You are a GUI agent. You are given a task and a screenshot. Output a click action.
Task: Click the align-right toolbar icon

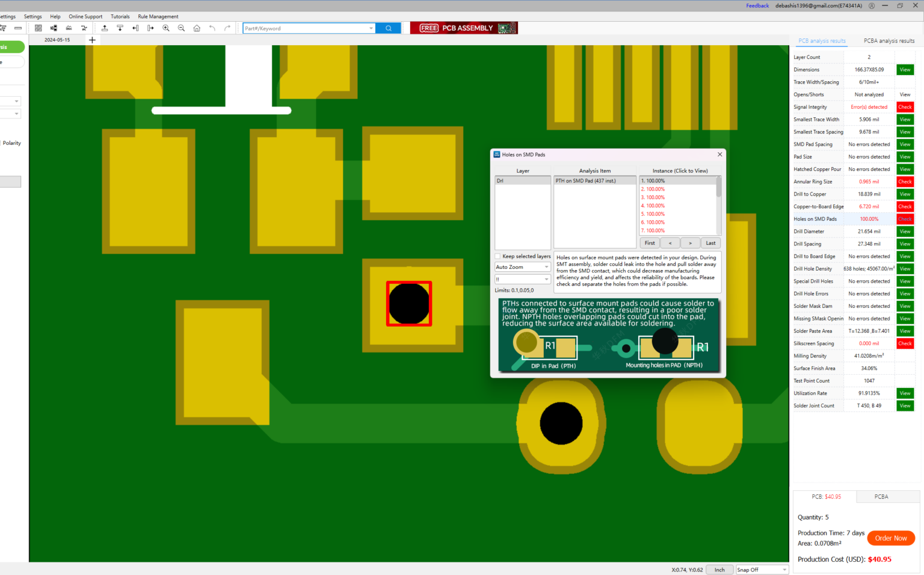[150, 28]
